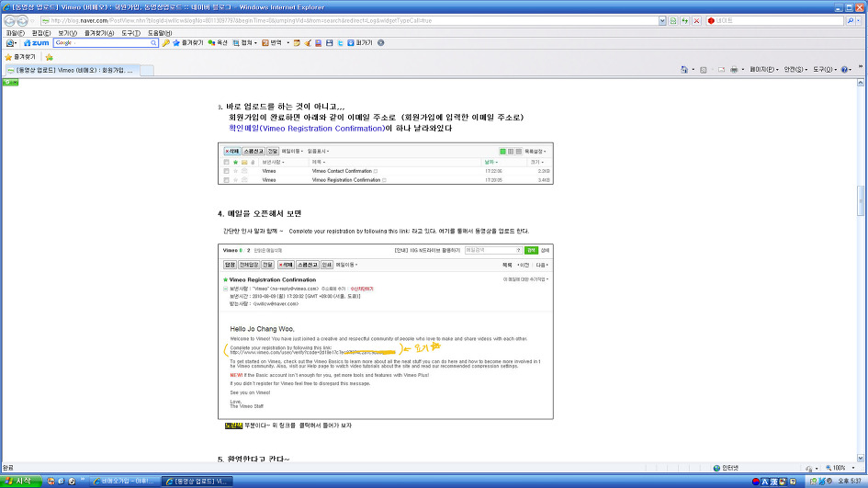Open the 파일(F) menu

pos(15,33)
